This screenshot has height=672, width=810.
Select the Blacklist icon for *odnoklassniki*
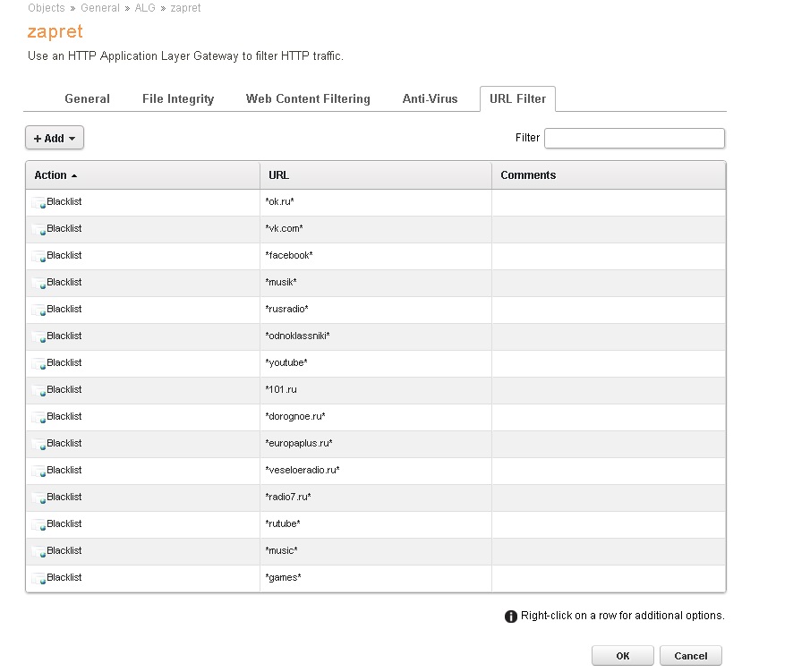pos(39,337)
